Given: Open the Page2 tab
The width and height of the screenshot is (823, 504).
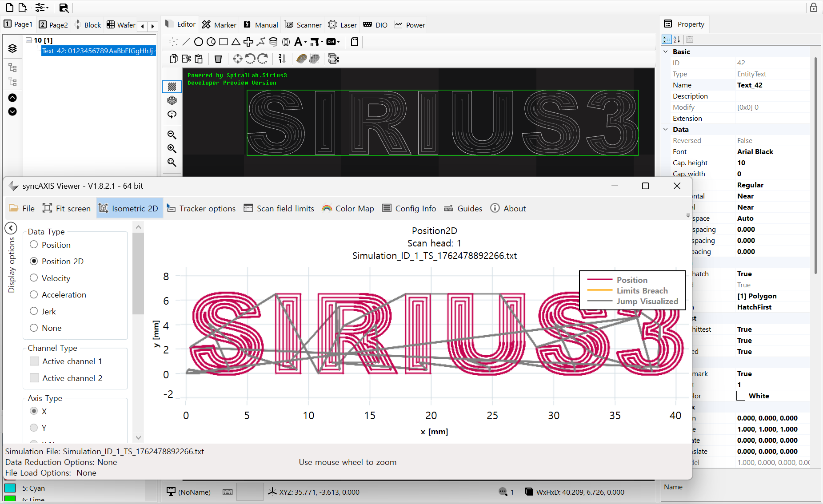Looking at the screenshot, I should [x=53, y=25].
